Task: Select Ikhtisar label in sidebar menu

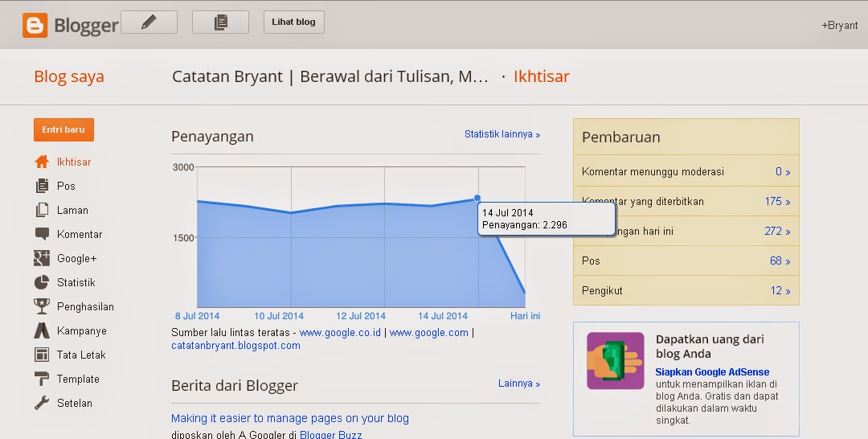Action: click(x=74, y=162)
